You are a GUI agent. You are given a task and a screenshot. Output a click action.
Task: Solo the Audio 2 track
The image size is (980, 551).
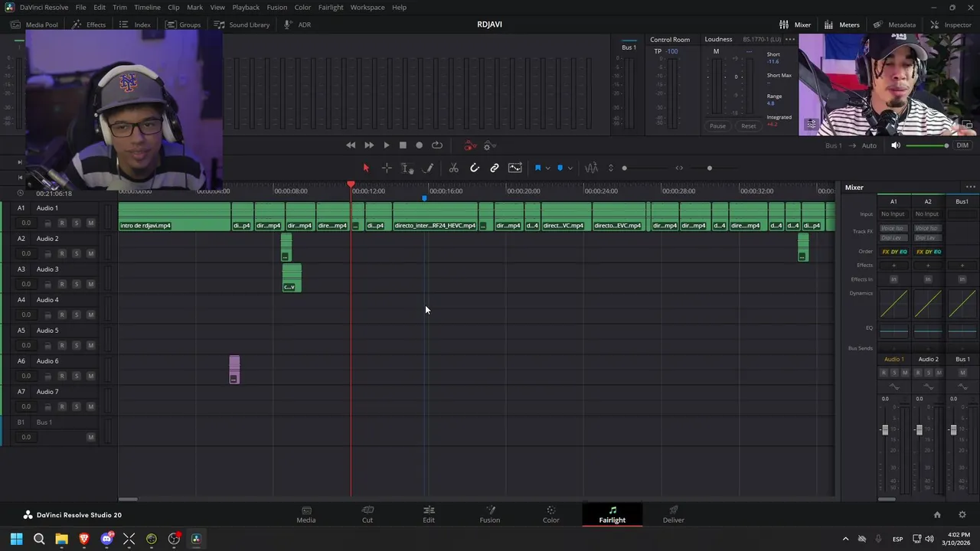[77, 253]
